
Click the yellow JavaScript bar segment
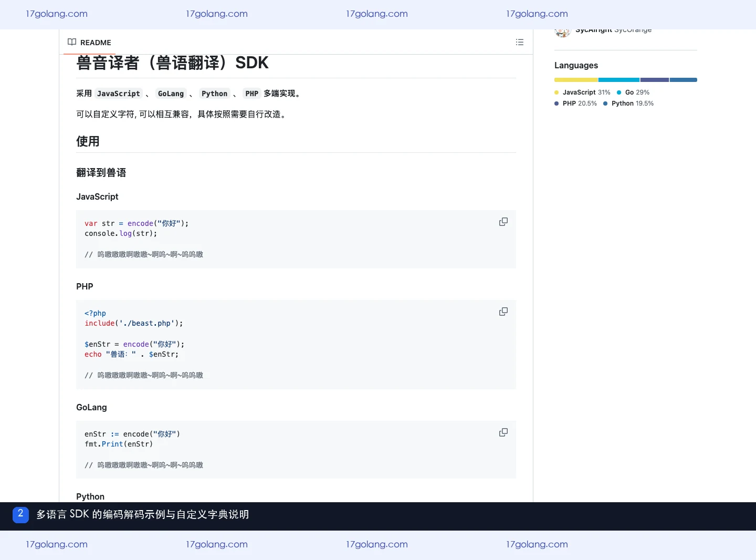pos(576,80)
